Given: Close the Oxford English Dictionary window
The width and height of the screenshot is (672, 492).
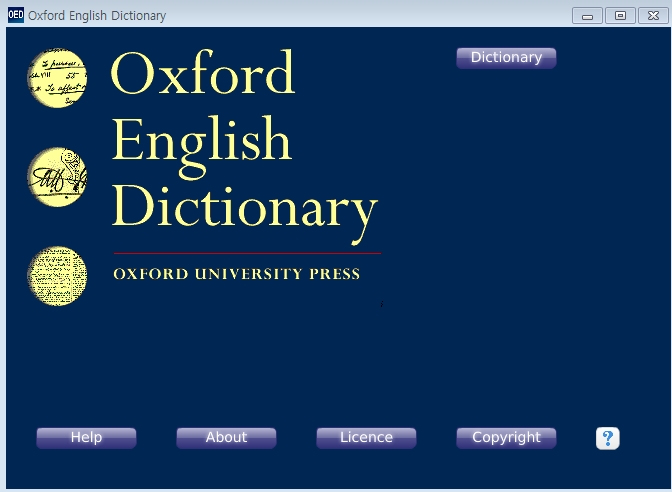Looking at the screenshot, I should [653, 16].
